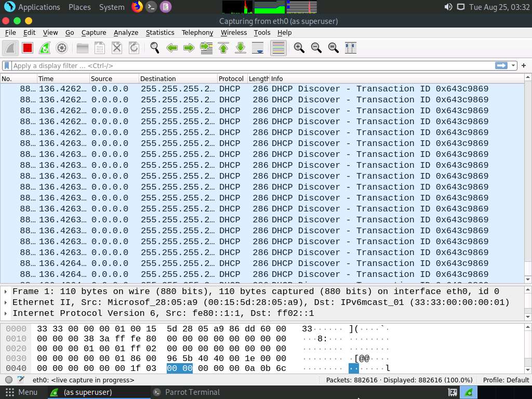Open the View menu
Viewport: 532px width, 399px height.
coord(50,33)
